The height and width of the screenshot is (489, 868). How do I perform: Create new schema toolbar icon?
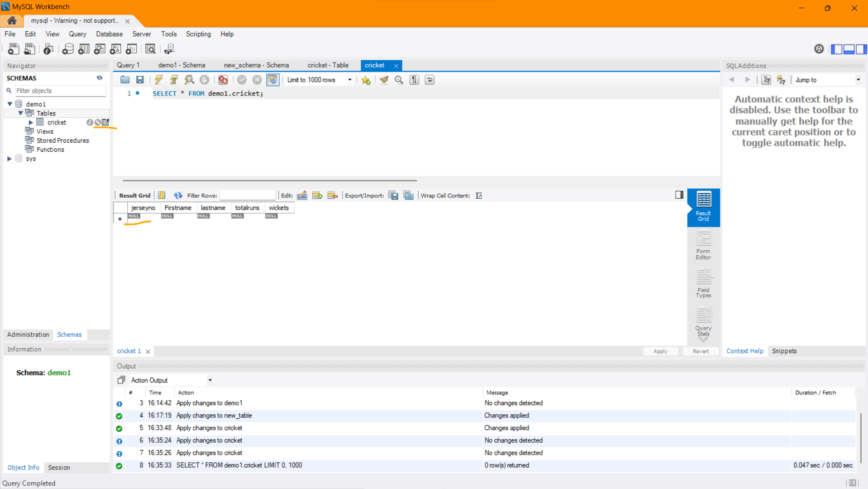pyautogui.click(x=68, y=49)
